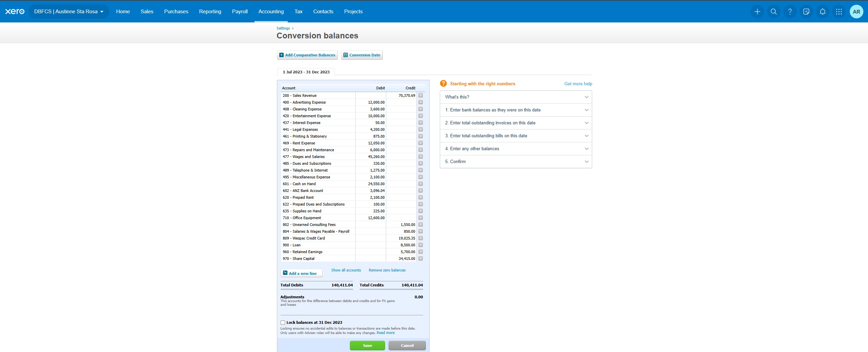The height and width of the screenshot is (352, 868).
Task: Click the Xero logo
Action: 15,12
